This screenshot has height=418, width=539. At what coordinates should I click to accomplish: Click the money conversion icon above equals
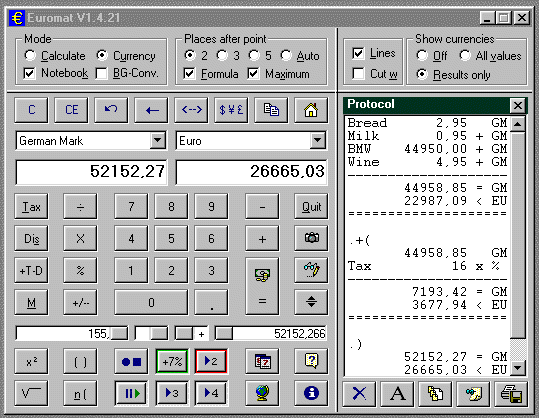pyautogui.click(x=262, y=275)
